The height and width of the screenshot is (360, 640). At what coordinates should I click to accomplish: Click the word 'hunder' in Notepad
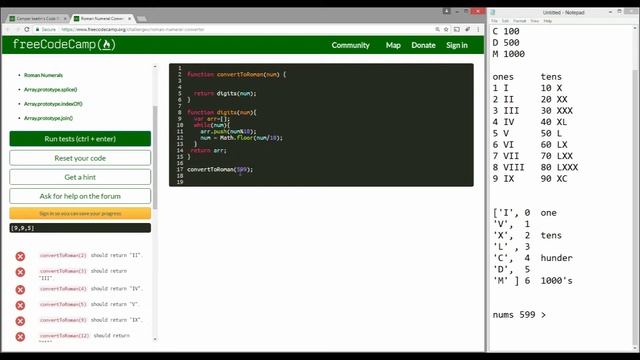pos(557,258)
